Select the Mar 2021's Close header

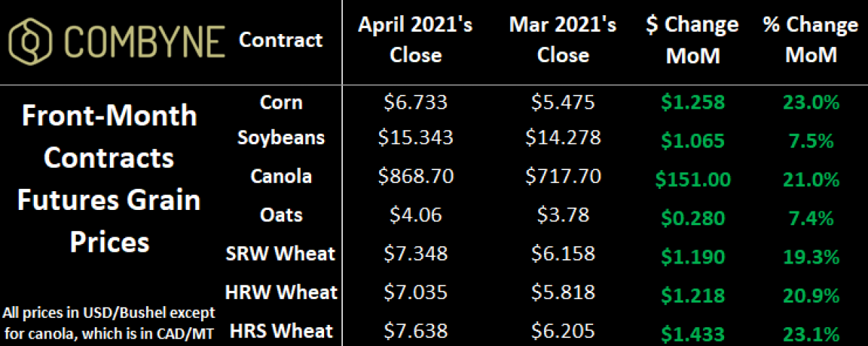563,41
